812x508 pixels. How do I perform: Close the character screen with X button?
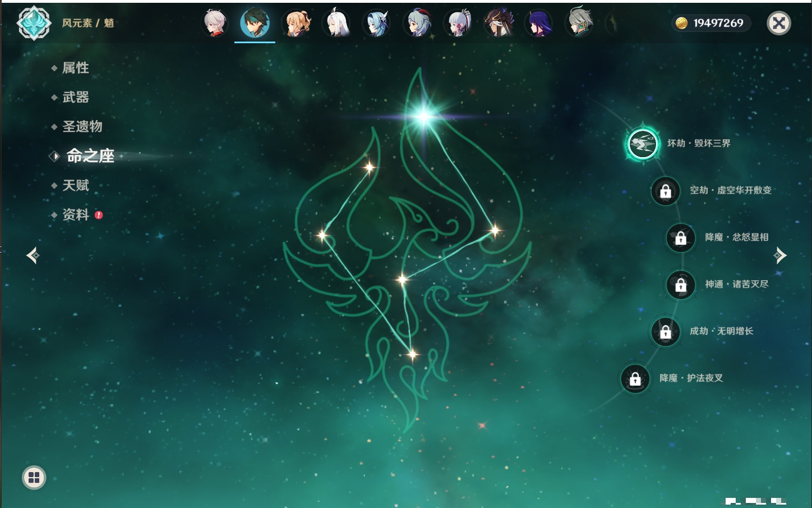[778, 23]
